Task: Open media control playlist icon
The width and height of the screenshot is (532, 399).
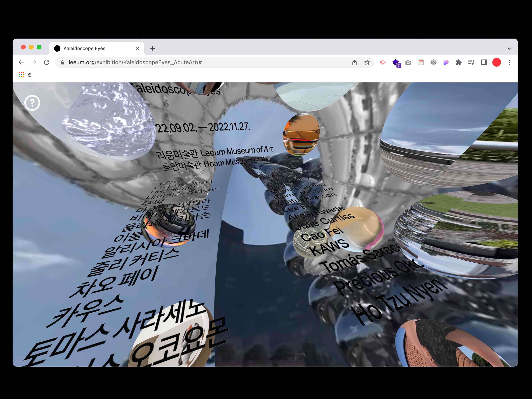Action: point(471,63)
